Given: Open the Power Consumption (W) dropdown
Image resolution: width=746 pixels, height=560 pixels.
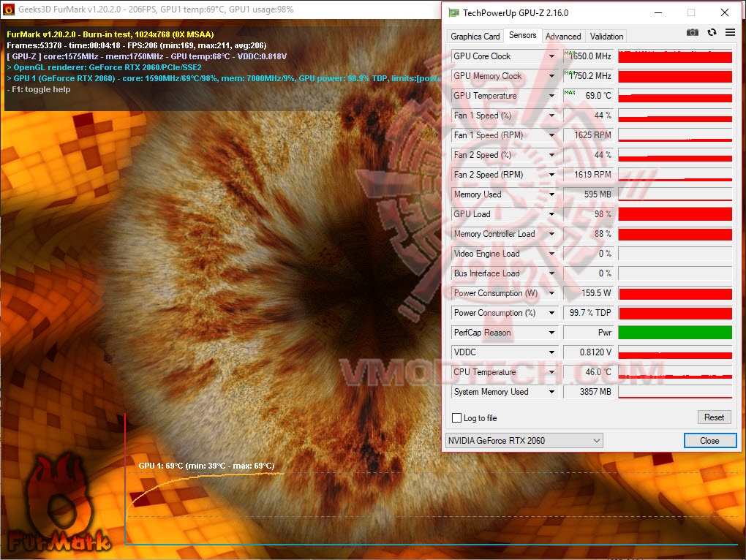Looking at the screenshot, I should click(552, 293).
